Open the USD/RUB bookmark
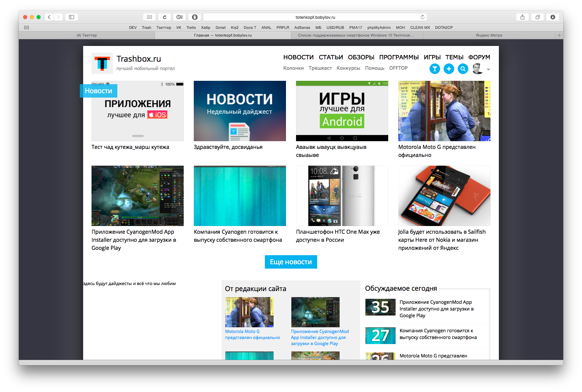 pos(335,27)
